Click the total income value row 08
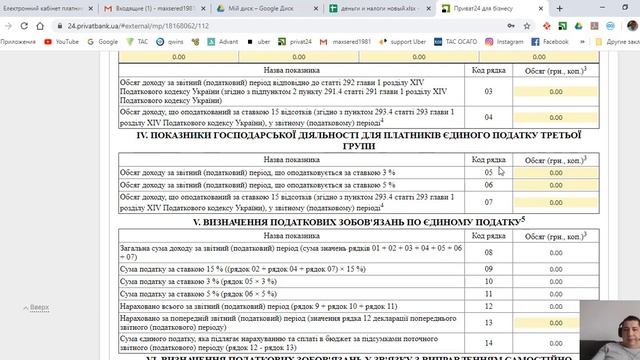Screen dimensions: 640x360 pyautogui.click(x=556, y=253)
